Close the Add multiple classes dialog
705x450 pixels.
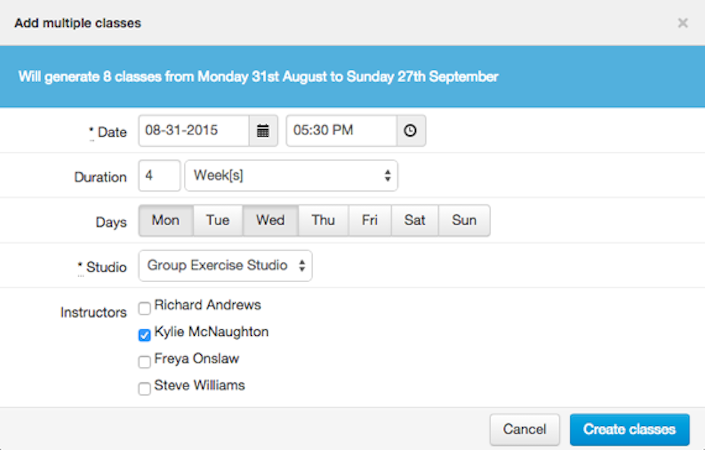(x=683, y=22)
